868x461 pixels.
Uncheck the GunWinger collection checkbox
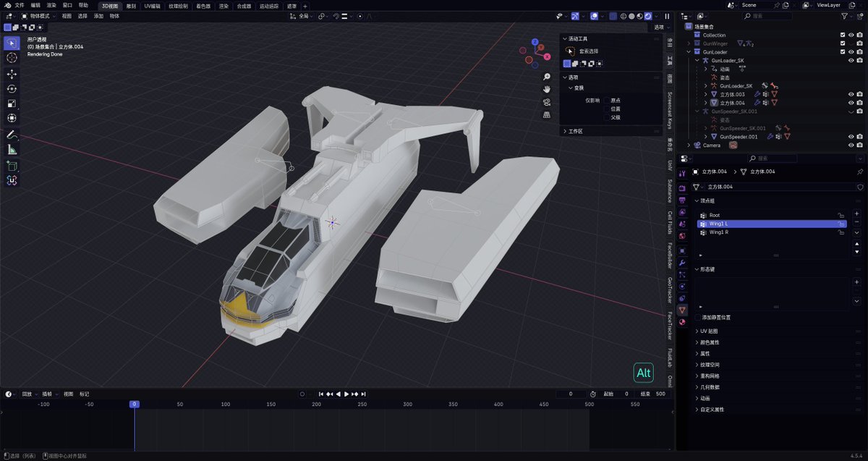tap(842, 43)
